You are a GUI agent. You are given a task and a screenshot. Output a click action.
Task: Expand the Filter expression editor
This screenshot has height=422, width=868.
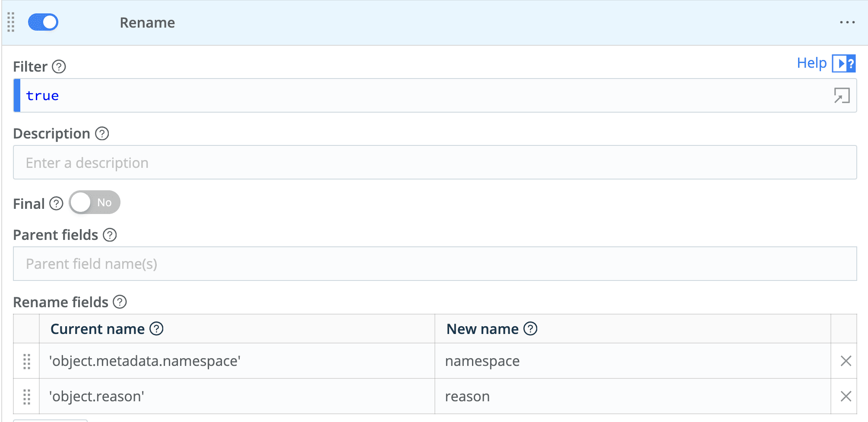[842, 95]
